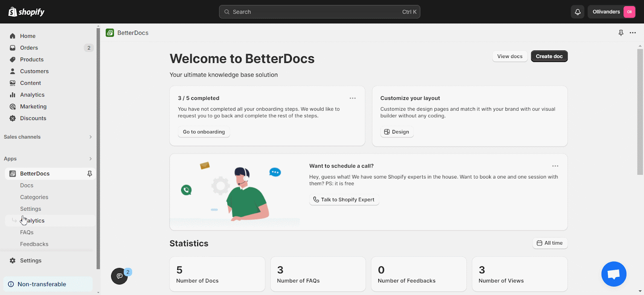Click BetterDocs app icon in header
This screenshot has height=295, width=644.
[110, 33]
